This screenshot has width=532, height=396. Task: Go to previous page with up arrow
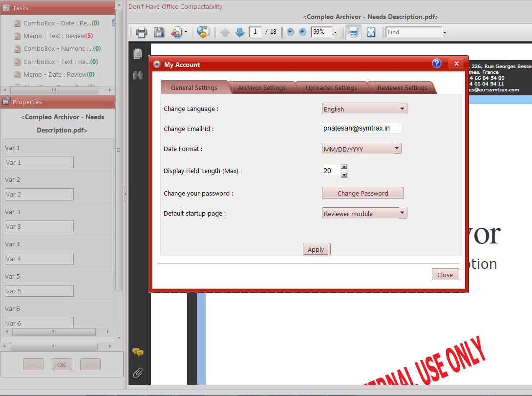point(225,33)
